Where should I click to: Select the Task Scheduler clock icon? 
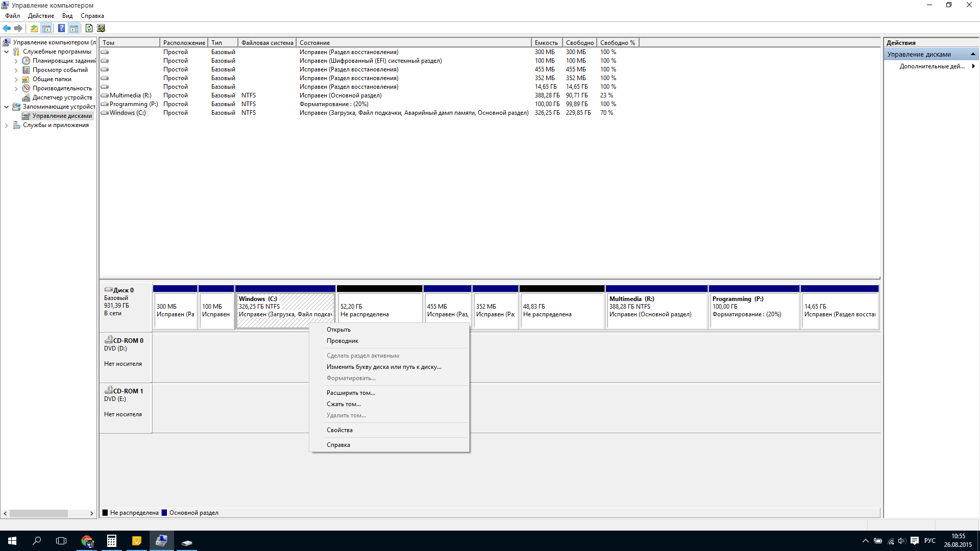[26, 61]
